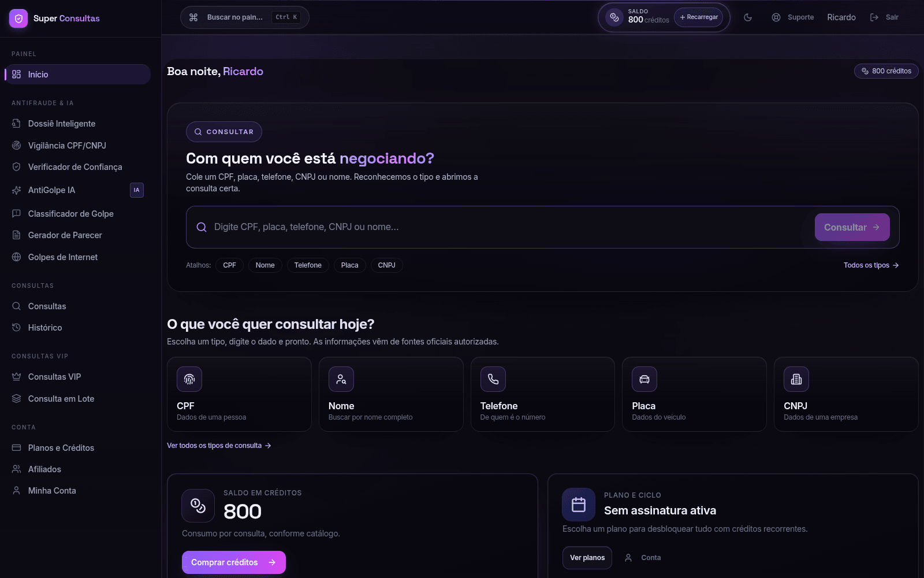Click the coins icon beside Saldo
This screenshot has height=578, width=924.
614,17
